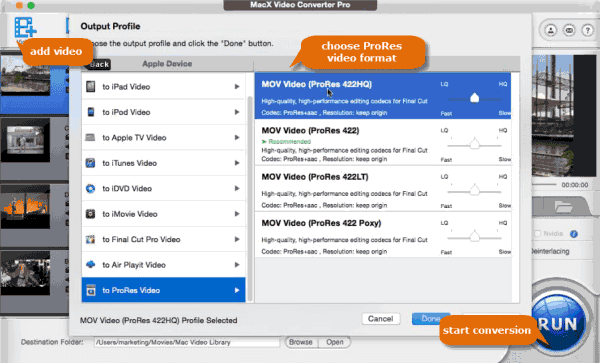Expand the iPod Video submenu arrow
600x363 pixels.
pyautogui.click(x=237, y=112)
